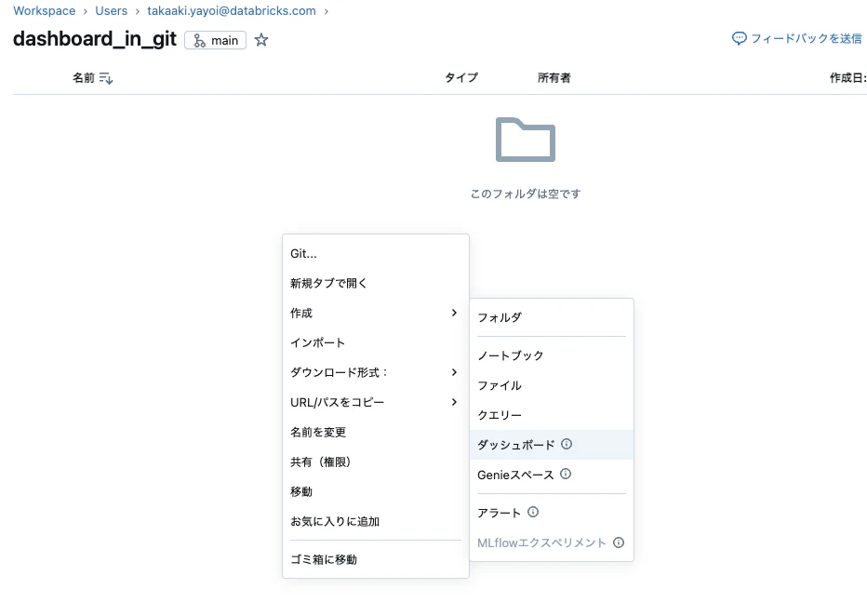
Task: Create a new アラート from submenu
Action: 552,513
